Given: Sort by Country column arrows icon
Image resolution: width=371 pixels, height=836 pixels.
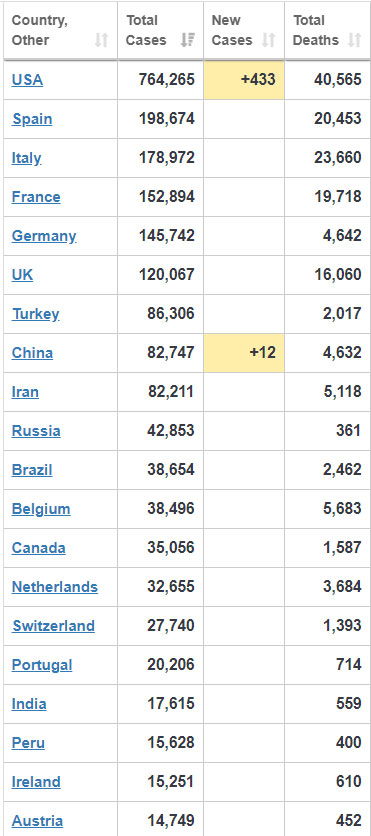Looking at the screenshot, I should [101, 40].
